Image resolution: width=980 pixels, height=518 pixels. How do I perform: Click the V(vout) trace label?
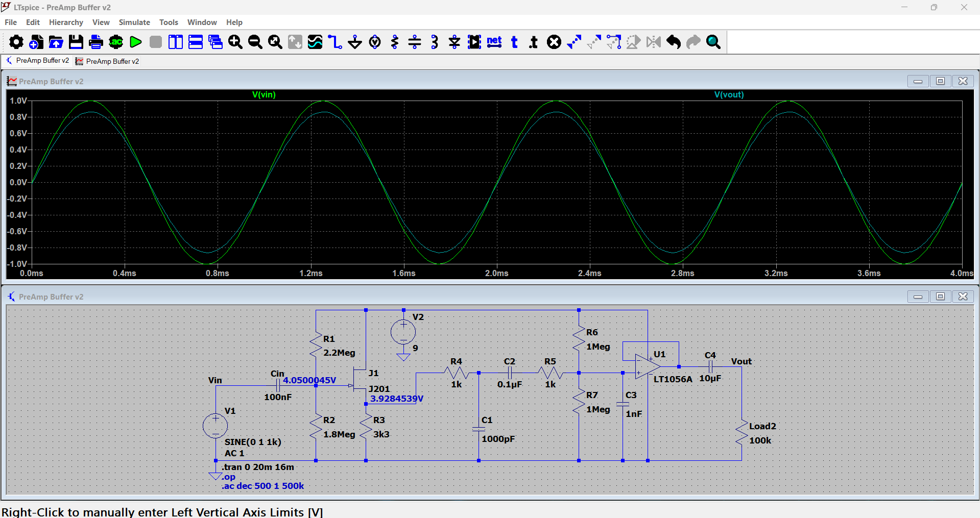click(729, 94)
